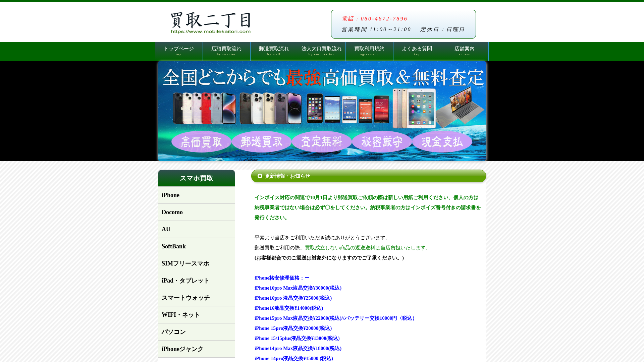644x362 pixels.
Task: Click the スマホ買取 sidebar header
Action: [x=197, y=178]
